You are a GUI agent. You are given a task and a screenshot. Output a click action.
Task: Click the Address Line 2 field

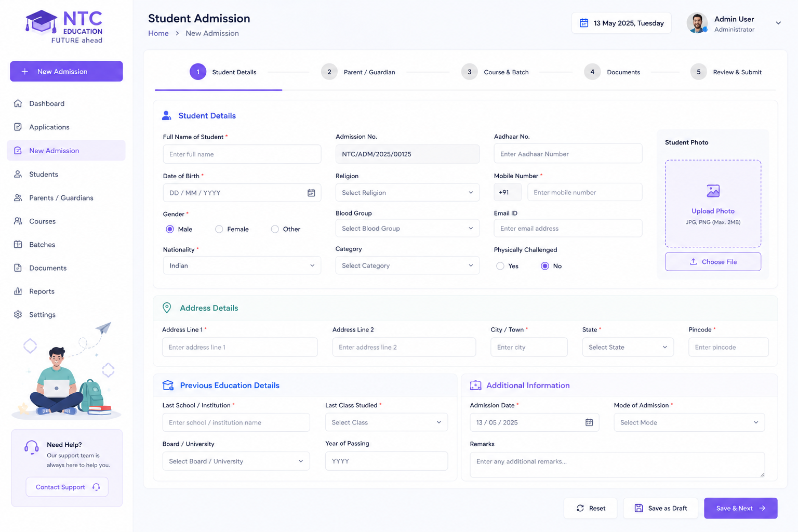point(404,347)
